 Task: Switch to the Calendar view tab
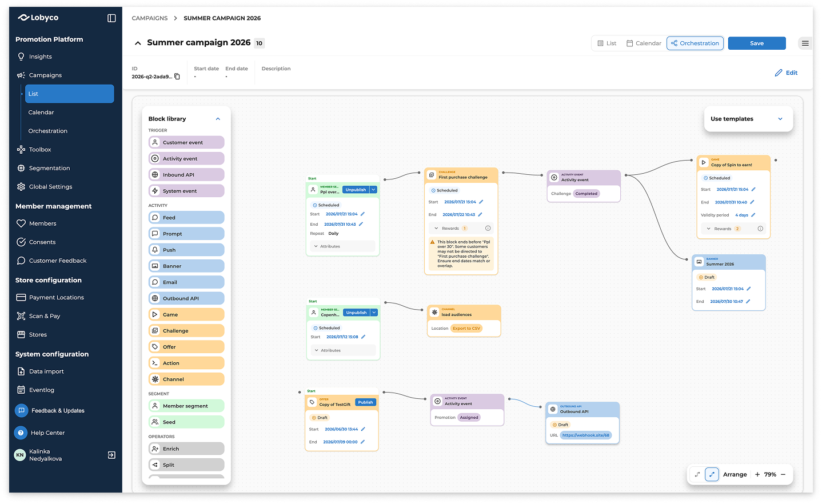[644, 43]
